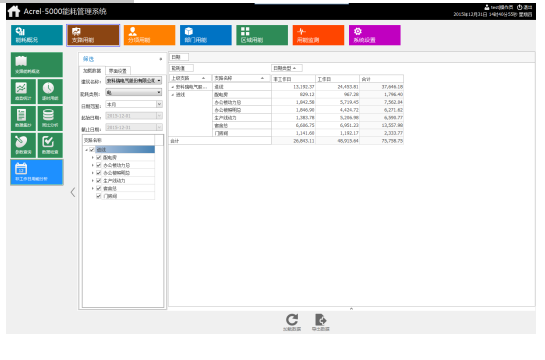545x360 pixels.
Task: Open the sidebar tile with clock icon
Action: pos(50,91)
